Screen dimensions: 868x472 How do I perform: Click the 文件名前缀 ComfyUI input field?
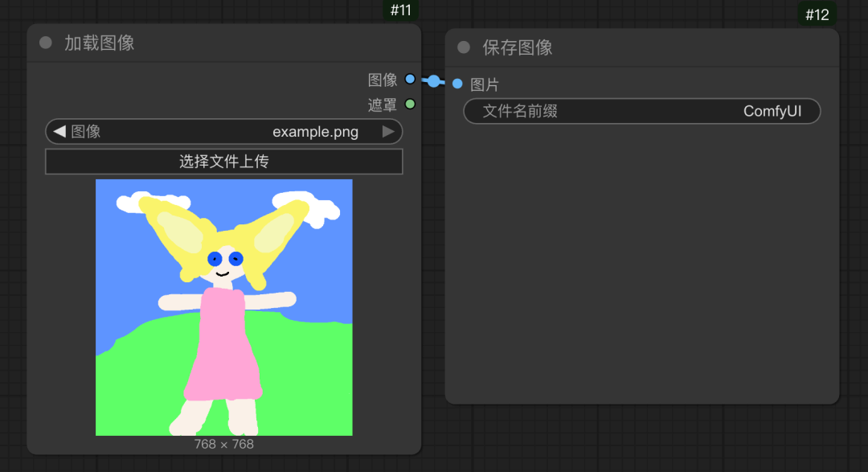coord(642,111)
